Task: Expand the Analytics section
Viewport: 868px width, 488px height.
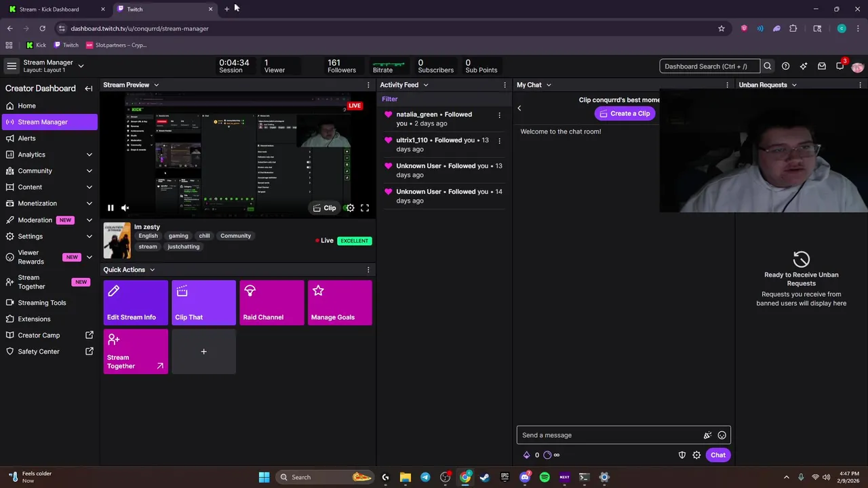Action: click(x=89, y=155)
